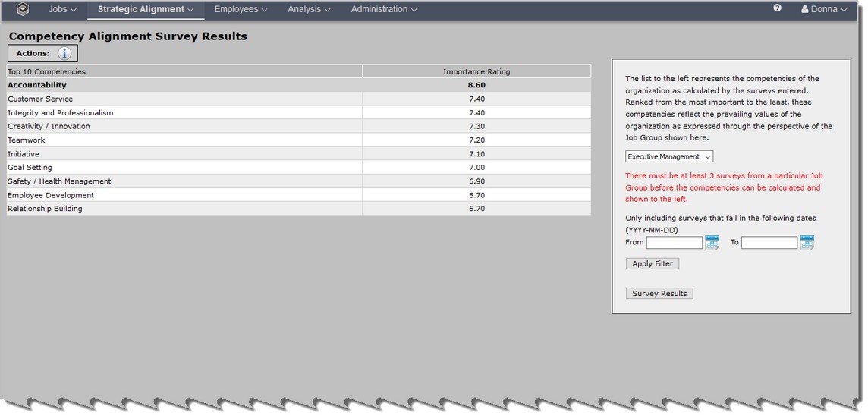Expand the Donna user menu
The width and height of the screenshot is (868, 419).
click(x=823, y=10)
